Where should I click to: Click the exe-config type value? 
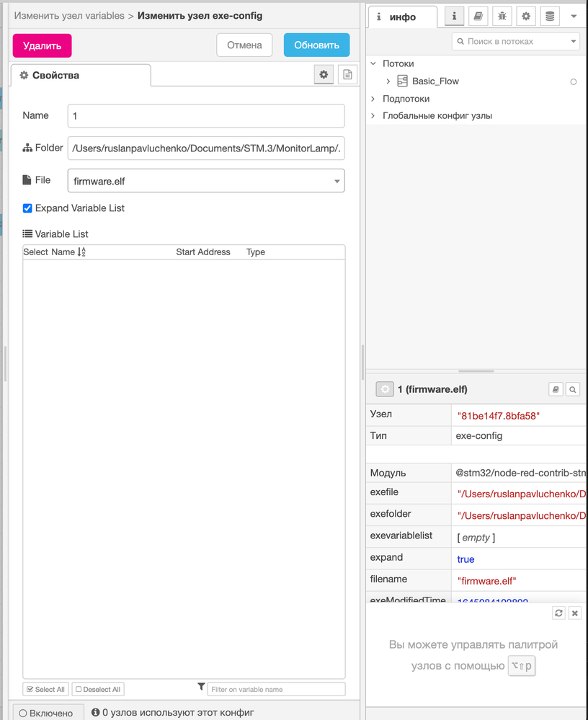point(478,436)
